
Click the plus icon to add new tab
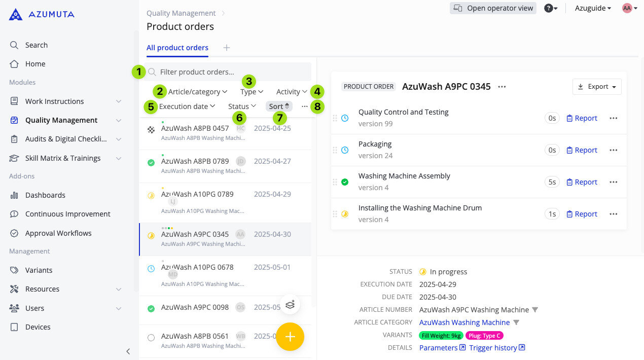(227, 48)
